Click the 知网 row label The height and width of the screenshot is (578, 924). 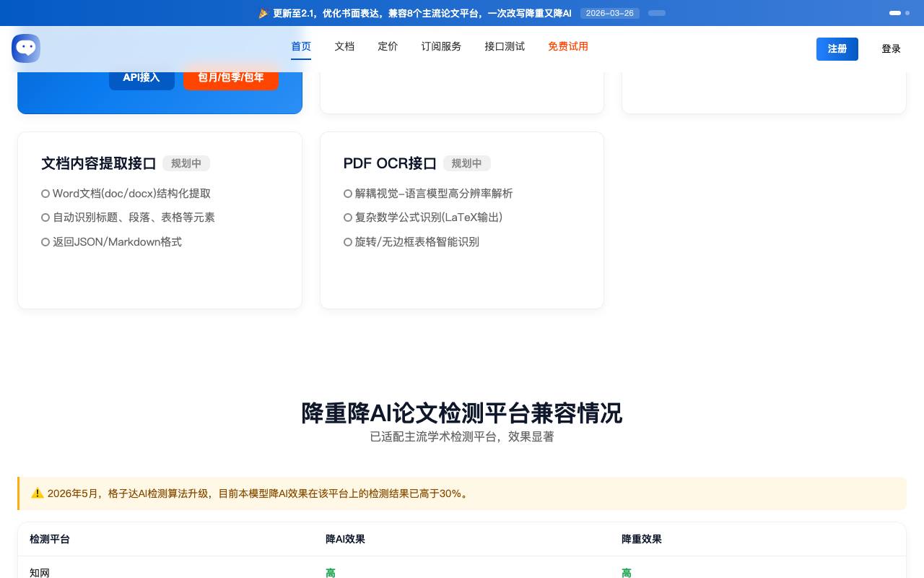click(40, 572)
